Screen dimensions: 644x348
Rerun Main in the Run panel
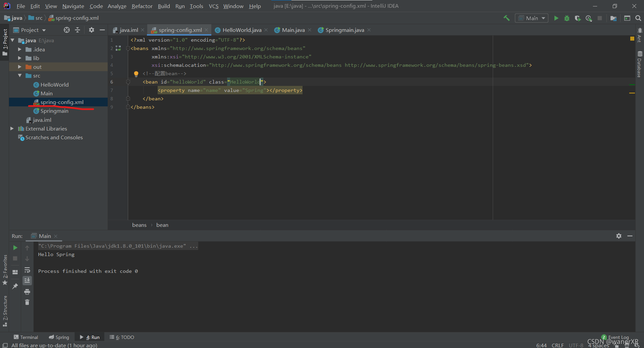(15, 248)
